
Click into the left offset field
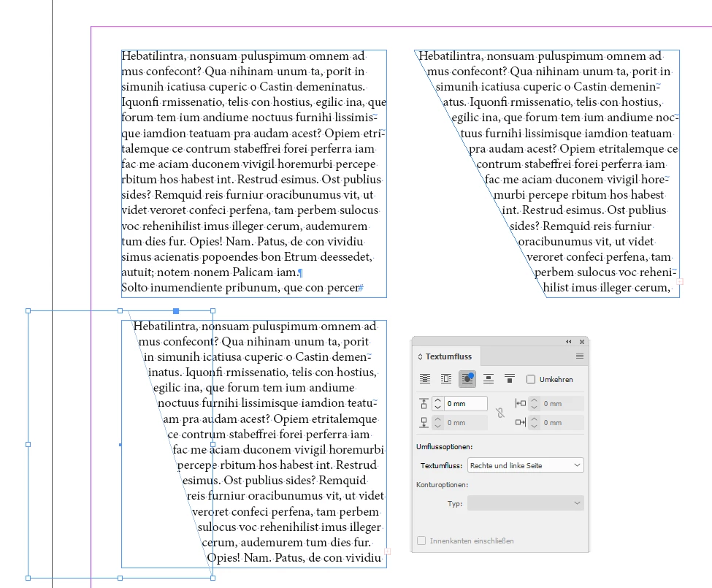pyautogui.click(x=562, y=404)
